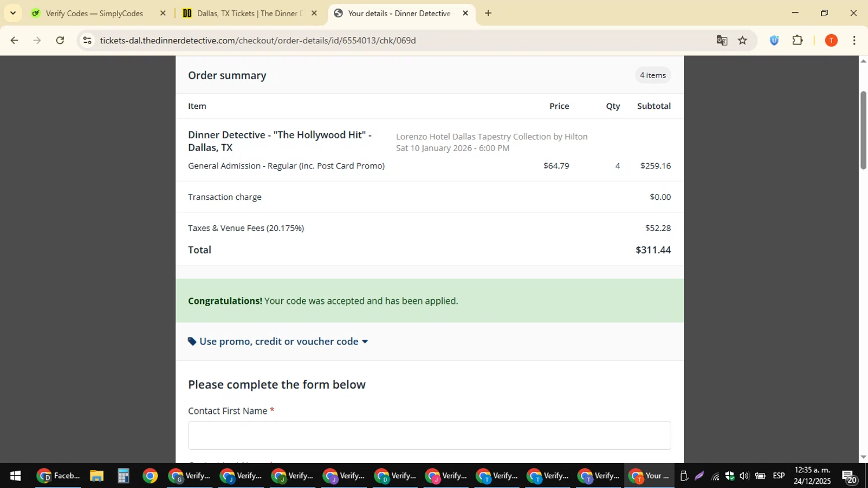Screen dimensions: 868x488
Task: Click the Google Translate icon
Action: (722, 41)
